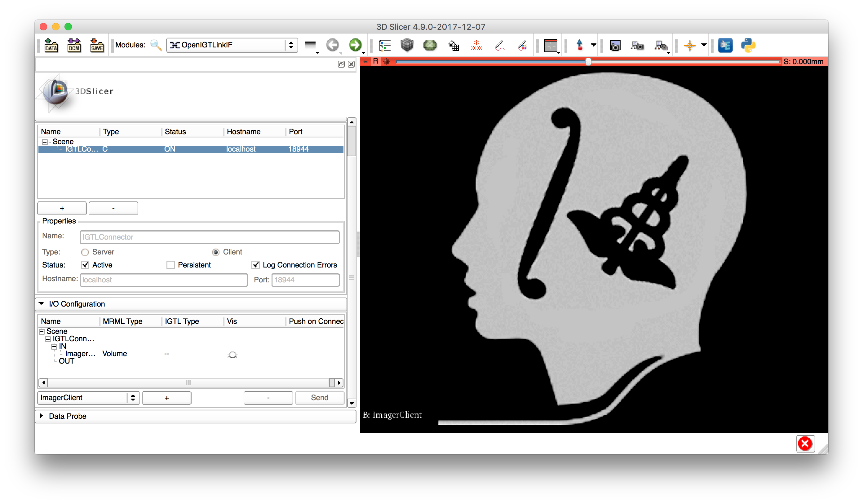Select the IN node in I/O tree
863x504 pixels.
62,346
